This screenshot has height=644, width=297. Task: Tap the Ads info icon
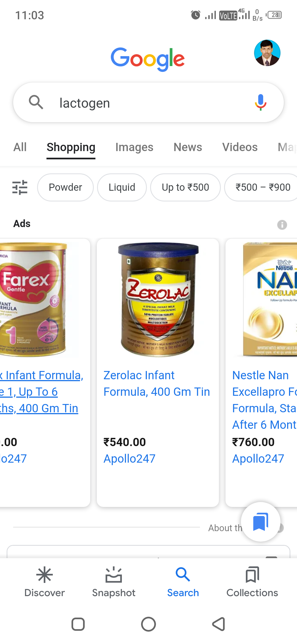tap(282, 225)
